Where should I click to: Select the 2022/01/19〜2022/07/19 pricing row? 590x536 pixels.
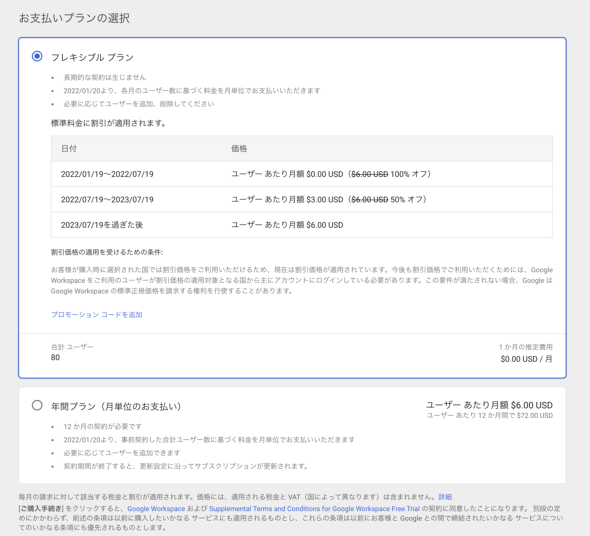pyautogui.click(x=302, y=174)
